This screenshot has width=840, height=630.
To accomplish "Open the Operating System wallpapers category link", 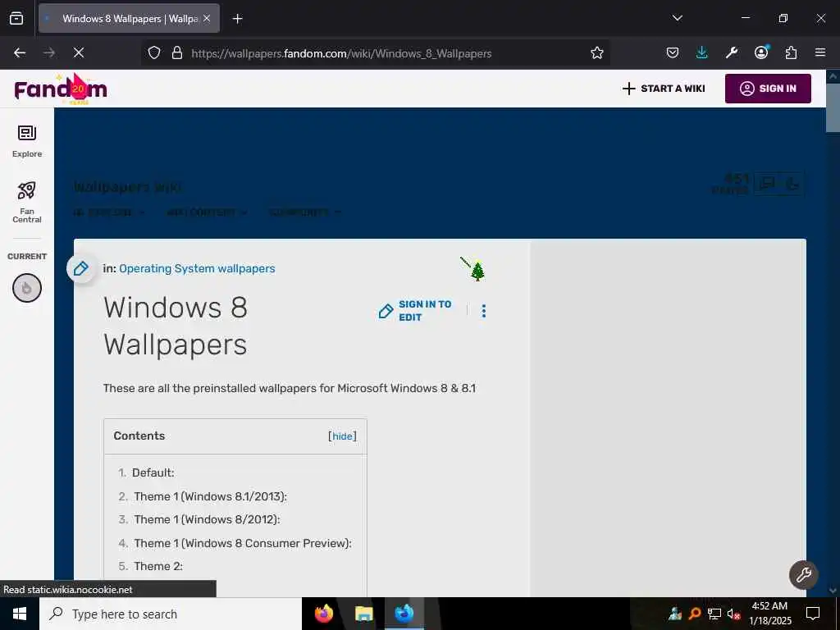I will tap(197, 268).
